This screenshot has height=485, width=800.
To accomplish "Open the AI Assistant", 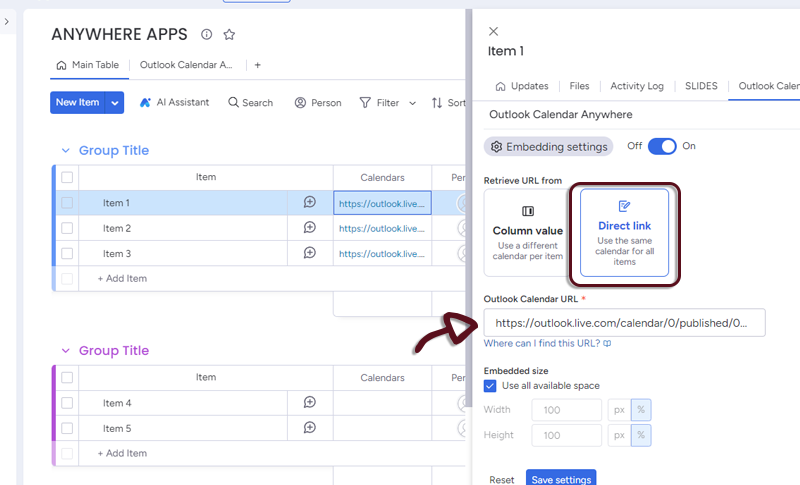I will [x=174, y=102].
